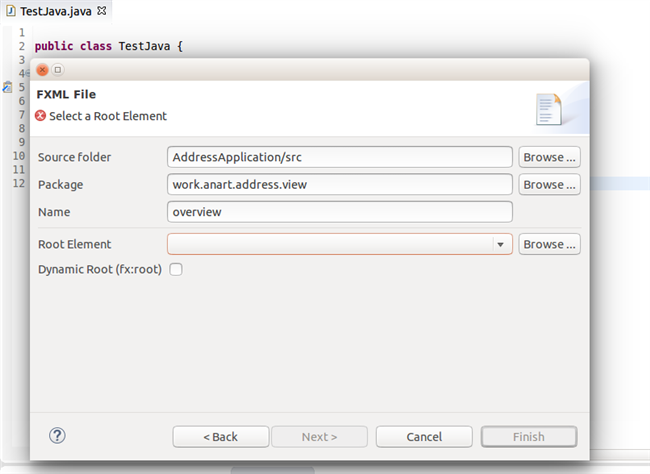Open the wizard help question-mark icon
The width and height of the screenshot is (650, 474).
pyautogui.click(x=57, y=435)
